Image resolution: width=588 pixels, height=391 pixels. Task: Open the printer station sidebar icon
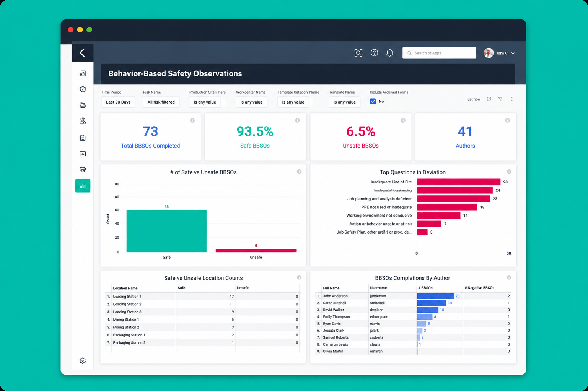tap(83, 170)
